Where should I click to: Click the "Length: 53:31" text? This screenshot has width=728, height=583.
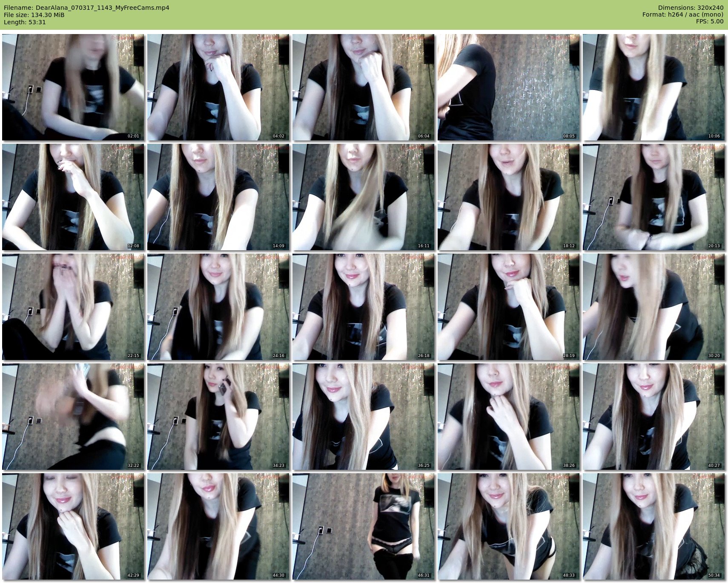pyautogui.click(x=25, y=22)
